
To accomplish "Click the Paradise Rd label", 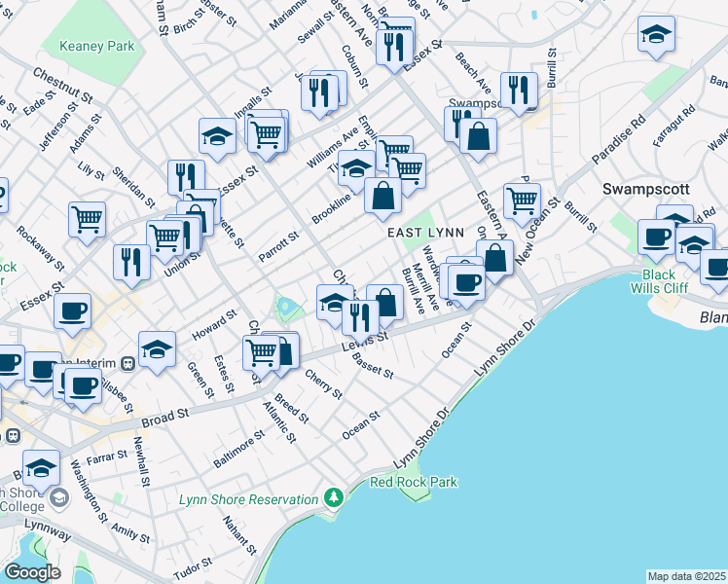I will click(618, 139).
